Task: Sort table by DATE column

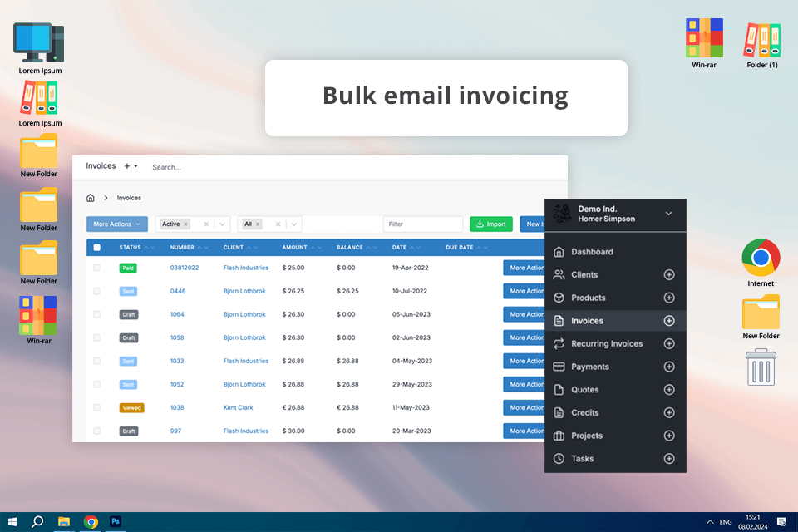Action: click(x=399, y=248)
